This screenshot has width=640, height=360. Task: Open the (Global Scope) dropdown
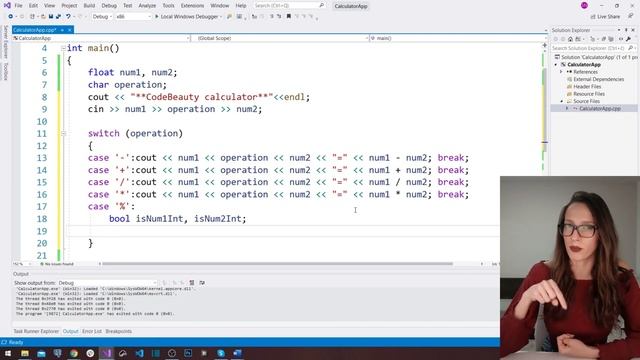(280, 38)
